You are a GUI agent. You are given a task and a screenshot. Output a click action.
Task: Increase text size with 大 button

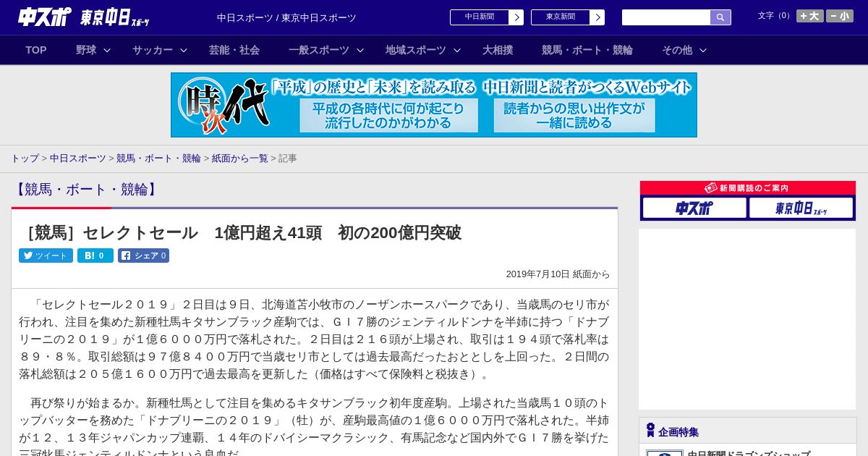[x=810, y=16]
